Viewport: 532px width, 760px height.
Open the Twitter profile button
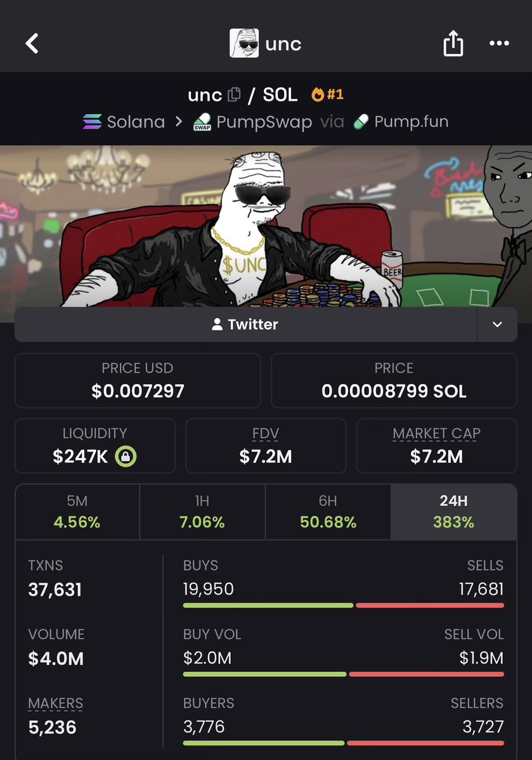coord(245,325)
